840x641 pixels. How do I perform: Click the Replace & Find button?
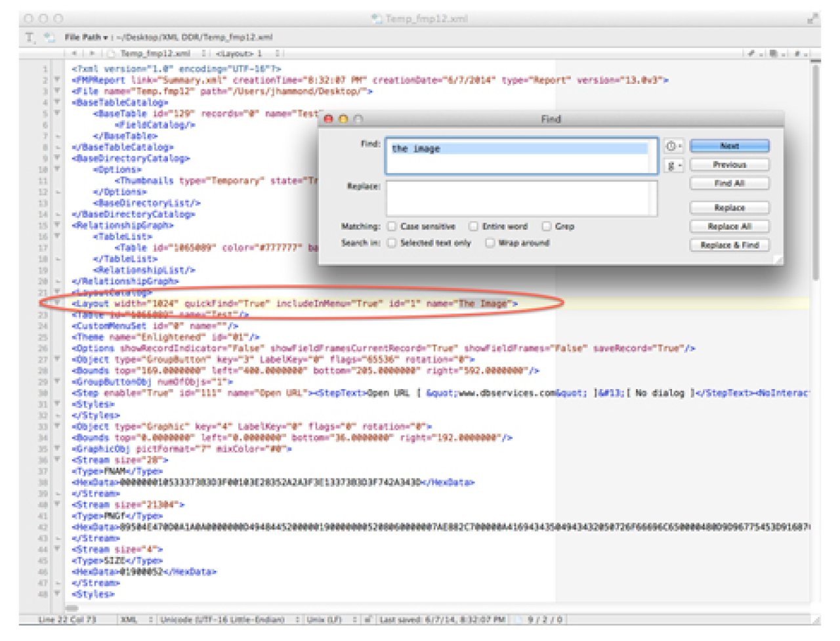[729, 245]
